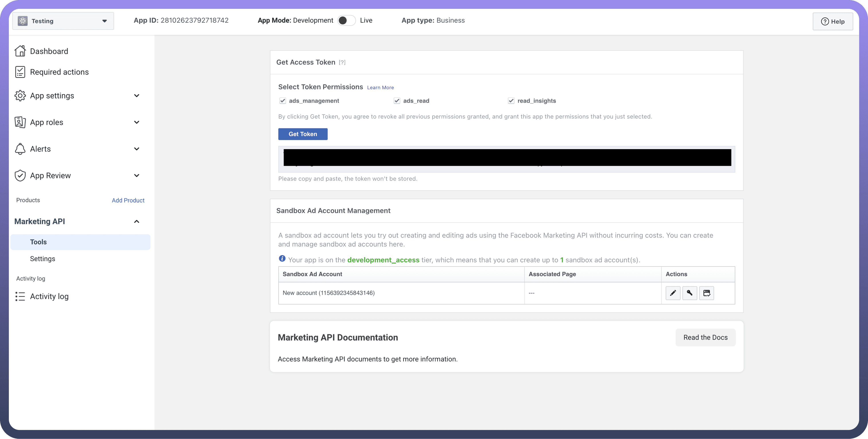Click the Get Token button

coord(303,134)
